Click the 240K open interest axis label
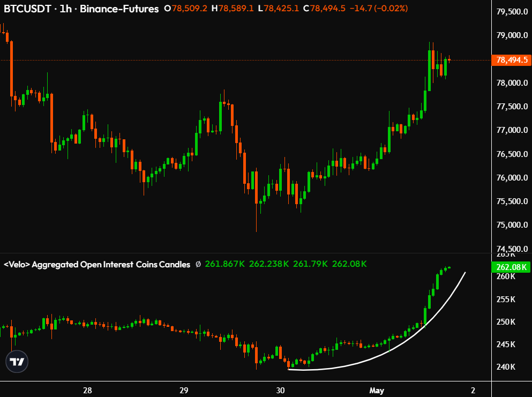Screen dimensions: 532x397 506,367
